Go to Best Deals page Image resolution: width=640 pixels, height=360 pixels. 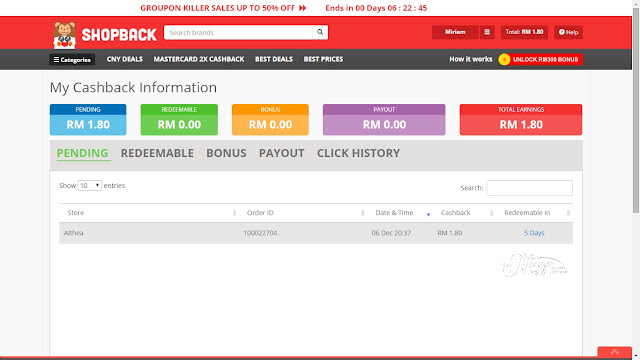pos(274,59)
